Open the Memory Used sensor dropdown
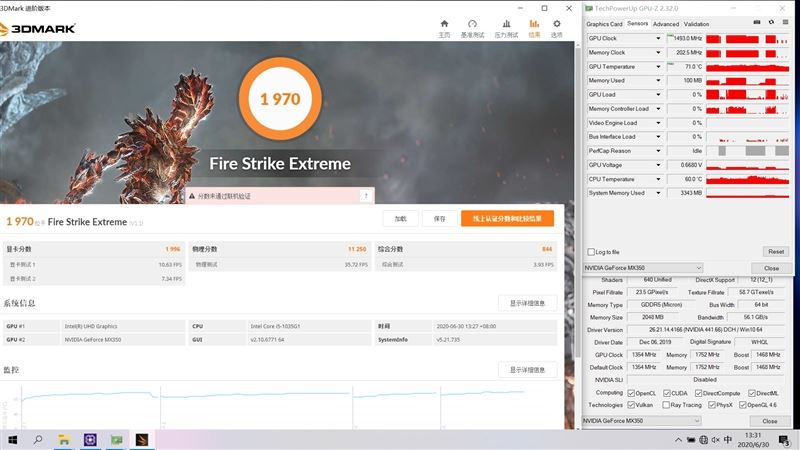Image resolution: width=800 pixels, height=450 pixels. pyautogui.click(x=658, y=81)
